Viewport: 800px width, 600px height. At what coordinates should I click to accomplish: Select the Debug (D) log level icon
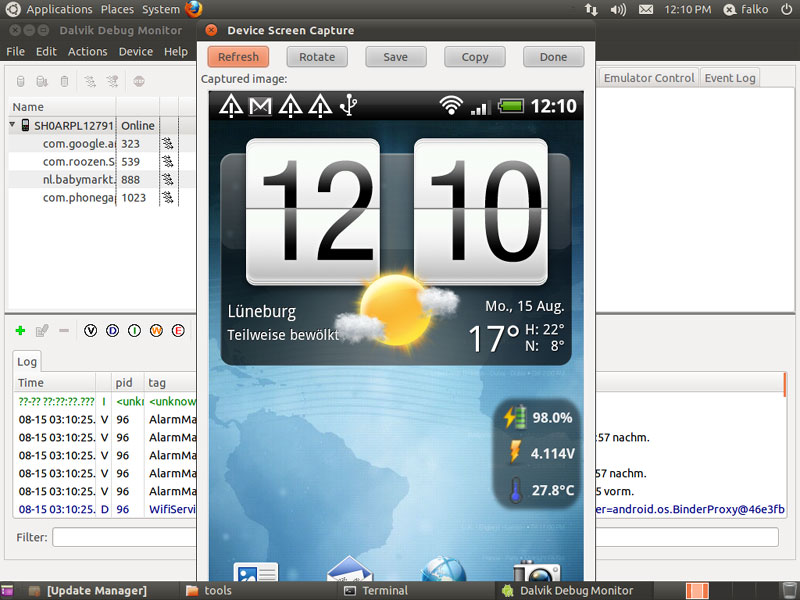pos(113,330)
